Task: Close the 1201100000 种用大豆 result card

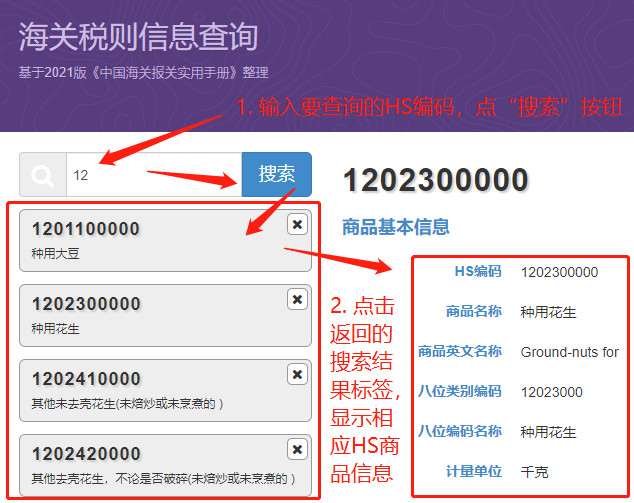Action: click(x=297, y=224)
